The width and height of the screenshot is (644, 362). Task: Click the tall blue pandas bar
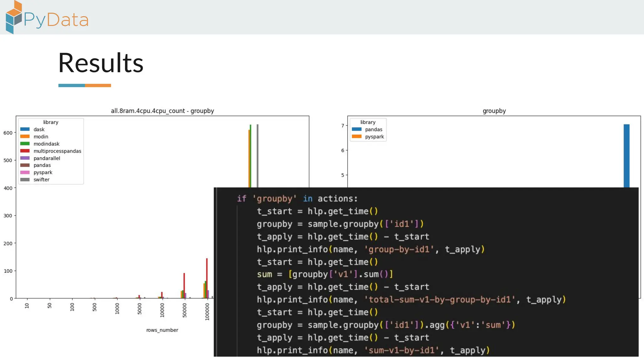point(626,156)
